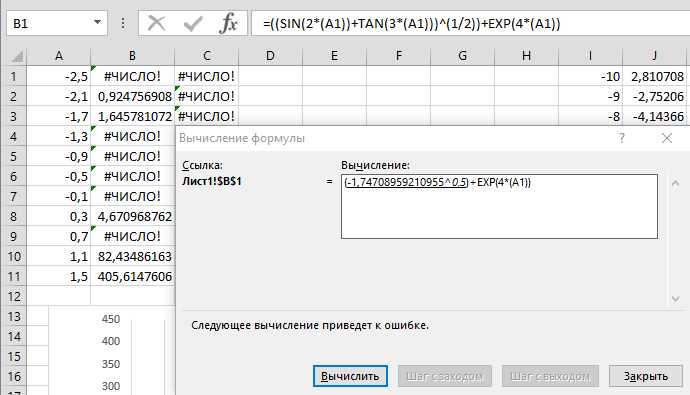Image resolution: width=690 pixels, height=395 pixels.
Task: Select row 1 header
Action: click(13, 76)
